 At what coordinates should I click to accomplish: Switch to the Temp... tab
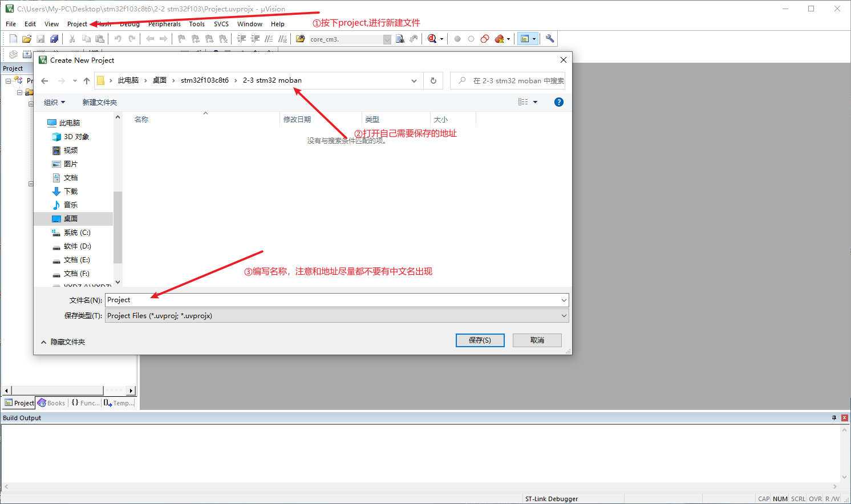[119, 403]
